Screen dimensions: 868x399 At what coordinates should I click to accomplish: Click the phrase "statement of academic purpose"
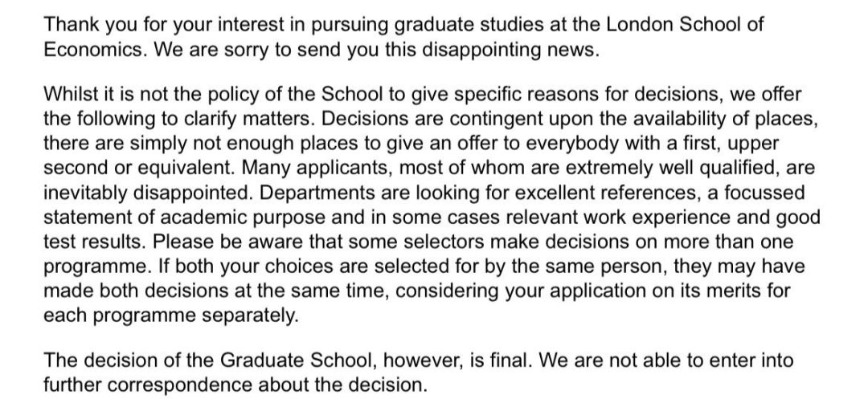point(184,218)
